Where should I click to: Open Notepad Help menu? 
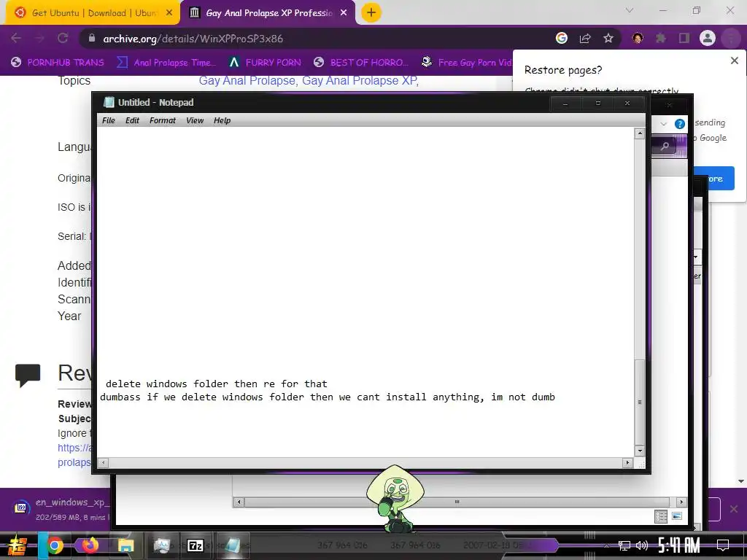point(222,120)
